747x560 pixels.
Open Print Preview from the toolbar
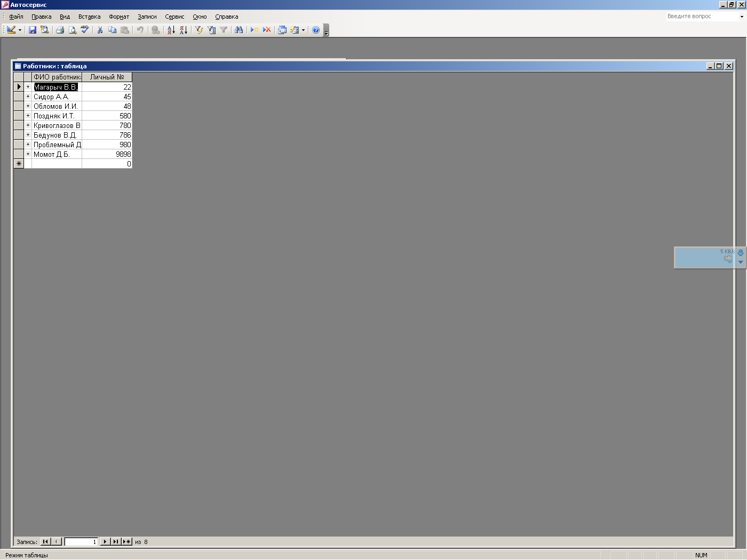click(73, 30)
